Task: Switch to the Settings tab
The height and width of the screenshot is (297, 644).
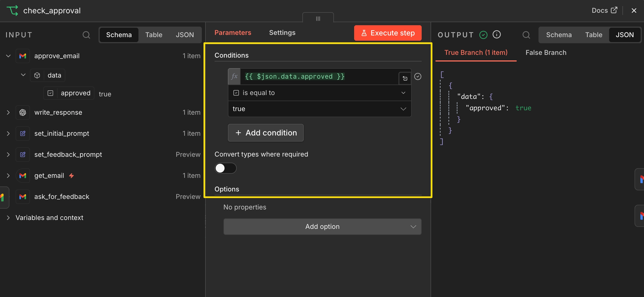Action: click(282, 33)
